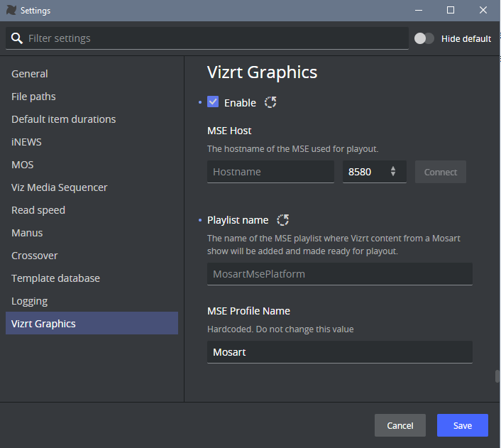Minimize the Settings window
Viewport: 501px width, 448px height.
coord(419,10)
